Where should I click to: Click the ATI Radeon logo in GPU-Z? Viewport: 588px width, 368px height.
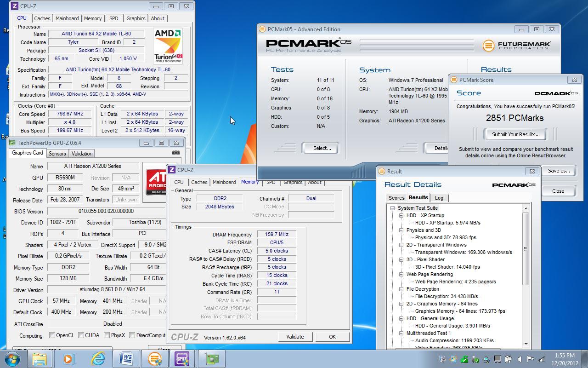click(x=156, y=182)
